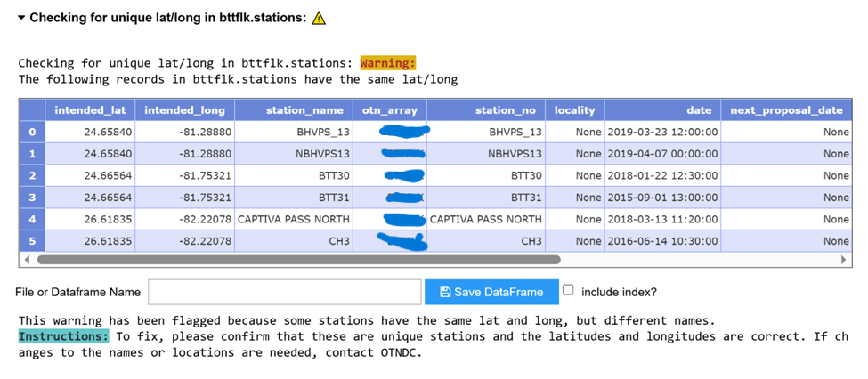This screenshot has height=379, width=868.
Task: Click the 'File or Dataframe Name' label
Action: 78,292
